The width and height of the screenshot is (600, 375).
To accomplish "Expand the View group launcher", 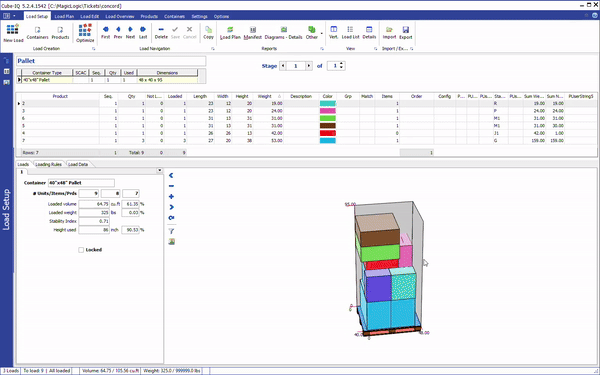I will point(375,49).
